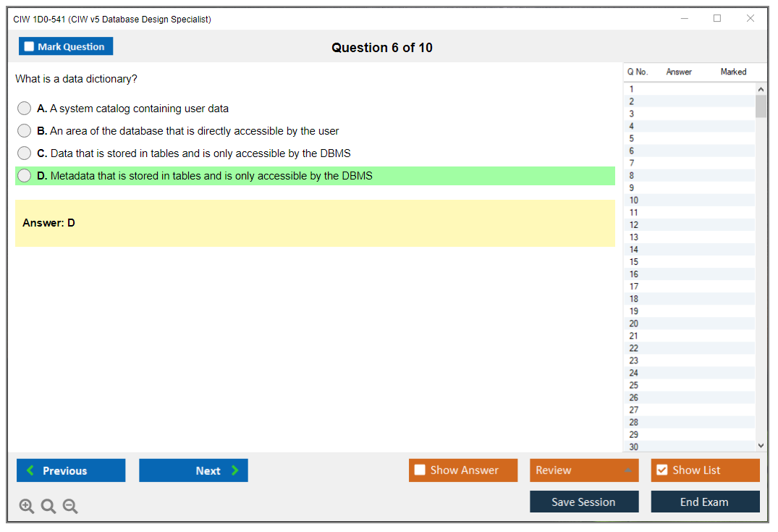This screenshot has height=532, width=778.
Task: Pick option C radio button
Action: pos(25,153)
